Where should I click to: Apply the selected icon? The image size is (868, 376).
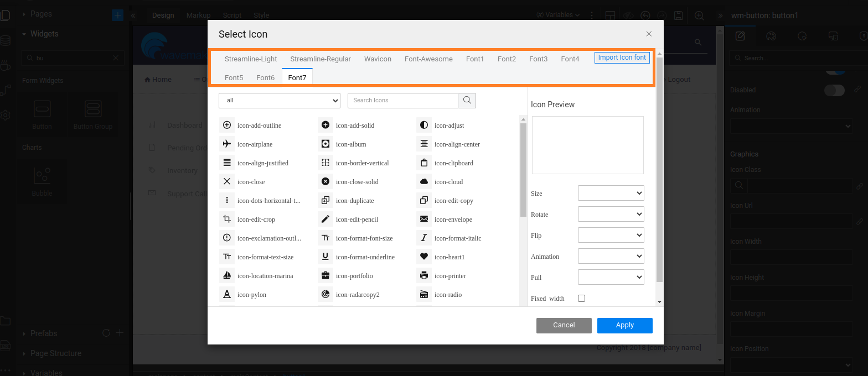tap(624, 325)
